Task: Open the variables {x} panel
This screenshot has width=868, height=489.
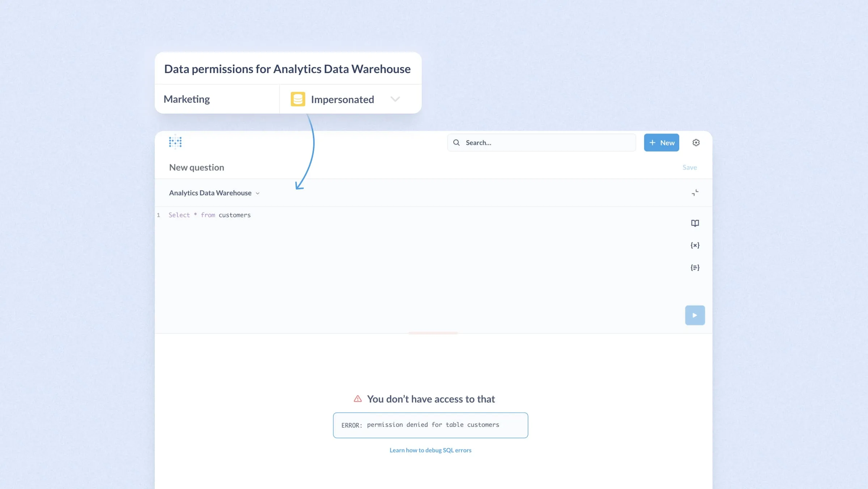Action: pyautogui.click(x=695, y=245)
